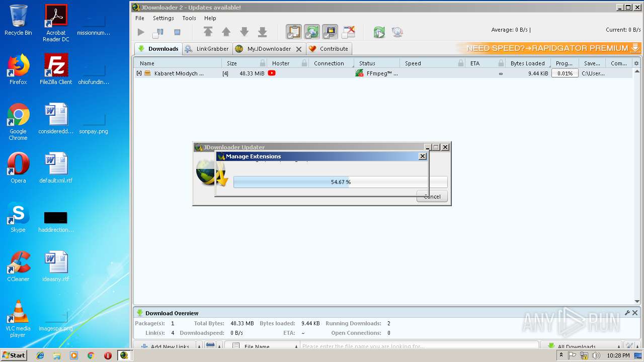This screenshot has width=644, height=362.
Task: Open Download Overview settings wrench
Action: [627, 313]
